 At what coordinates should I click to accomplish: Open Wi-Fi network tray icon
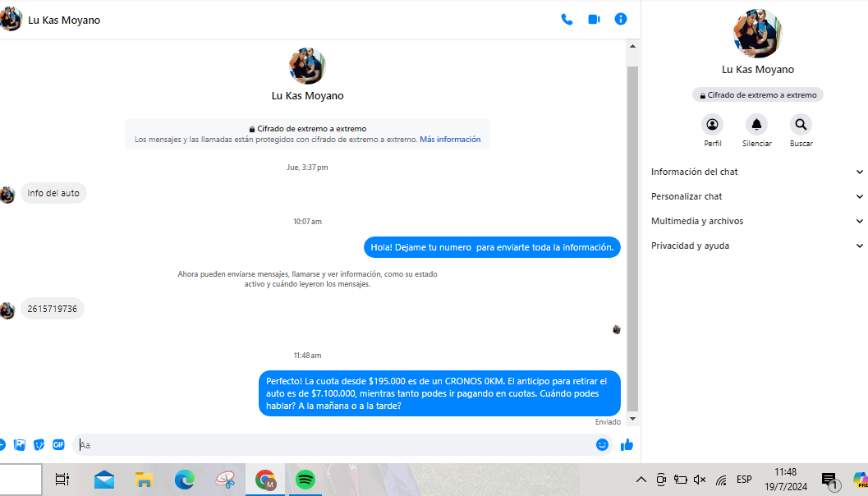coord(721,480)
